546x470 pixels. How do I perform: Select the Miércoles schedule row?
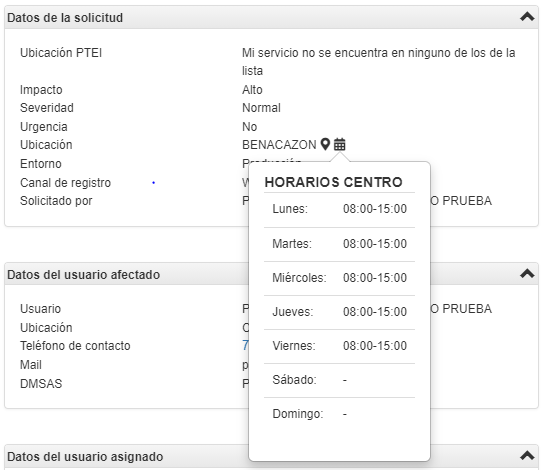pos(340,278)
